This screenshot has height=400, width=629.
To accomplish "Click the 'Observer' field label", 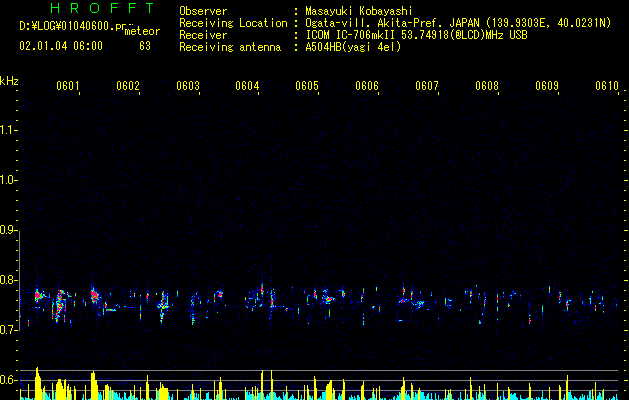I will (203, 11).
